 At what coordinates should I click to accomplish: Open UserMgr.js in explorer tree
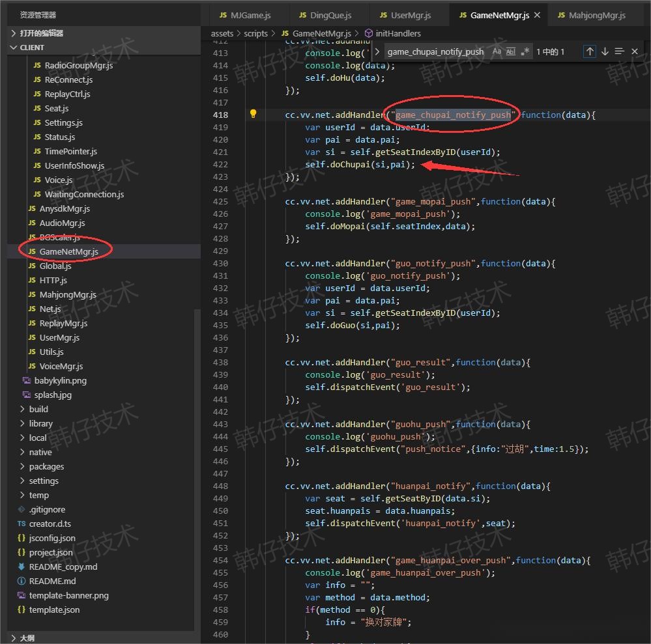[59, 338]
